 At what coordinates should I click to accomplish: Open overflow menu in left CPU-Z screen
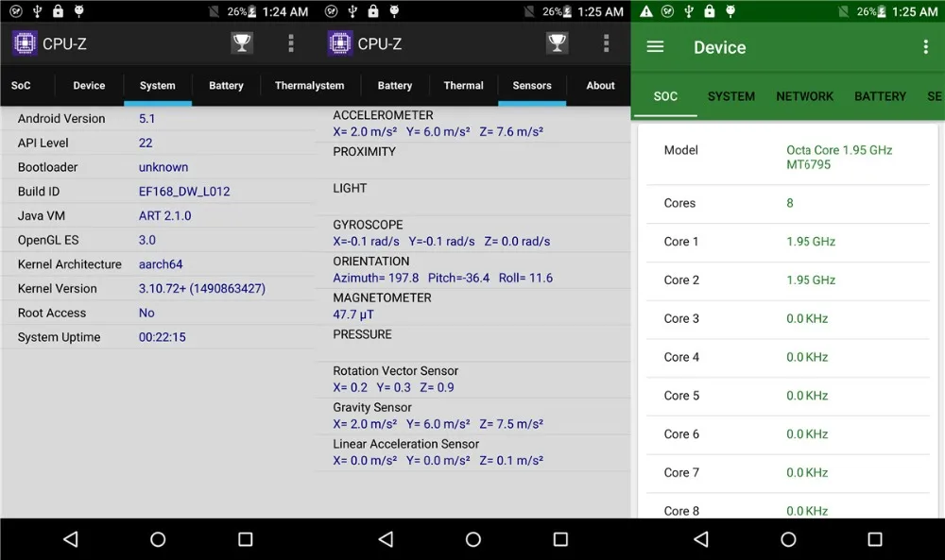click(x=291, y=43)
